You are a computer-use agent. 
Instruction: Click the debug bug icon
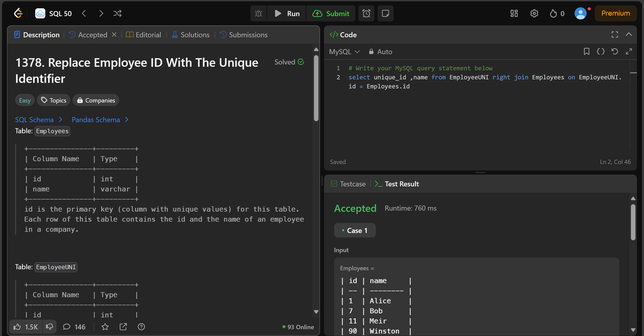[x=258, y=13]
